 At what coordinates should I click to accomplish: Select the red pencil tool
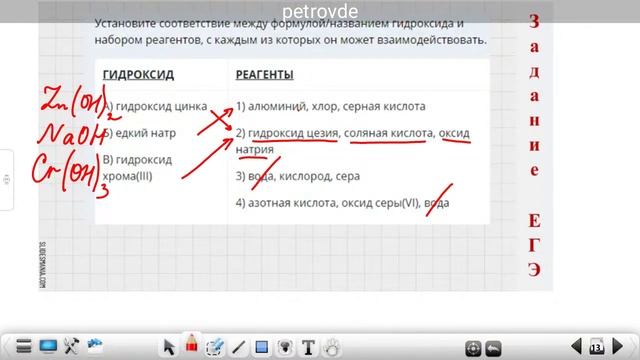pos(191,343)
